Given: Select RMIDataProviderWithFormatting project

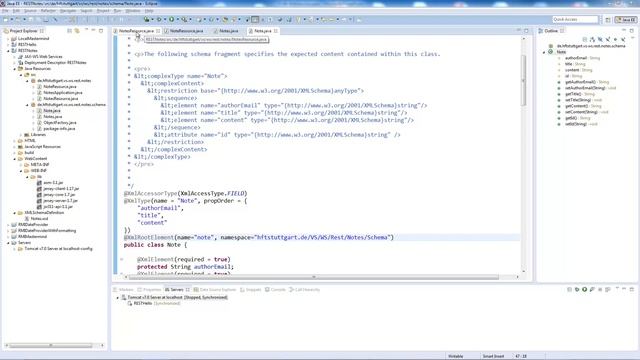Looking at the screenshot, I should pyautogui.click(x=47, y=231).
